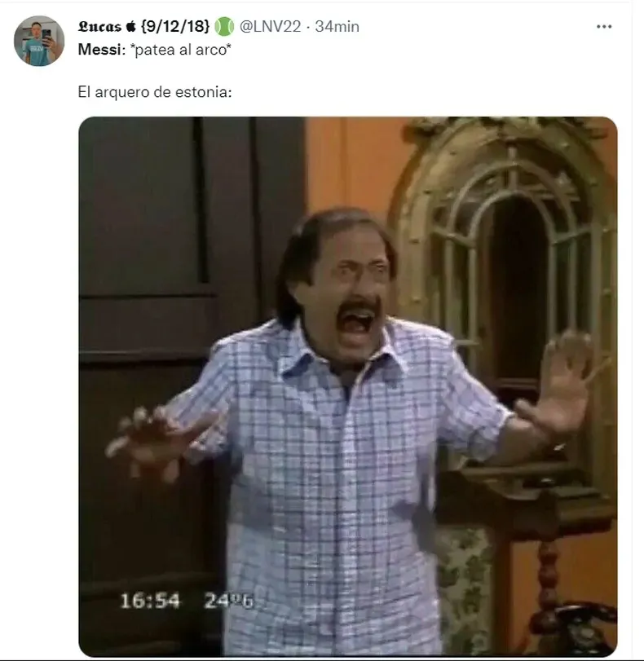Click the Apple logo emoji in name

[131, 27]
